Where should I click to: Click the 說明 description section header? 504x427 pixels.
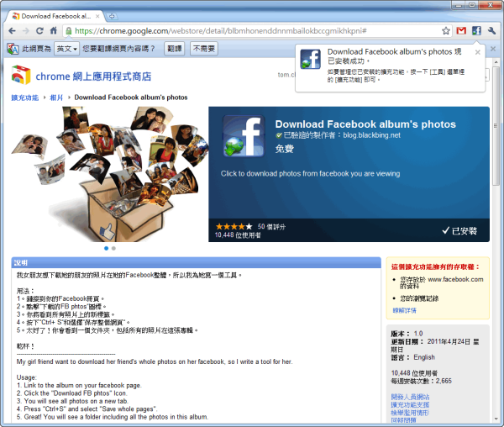pos(196,263)
